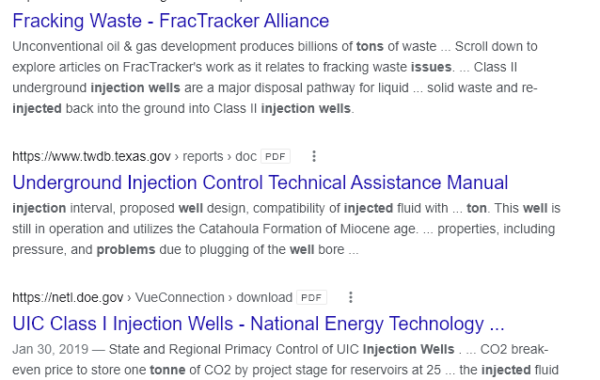Image resolution: width=600 pixels, height=380 pixels.
Task: Open the Fracking Waste - FracTracker Alliance result
Action: tap(171, 21)
